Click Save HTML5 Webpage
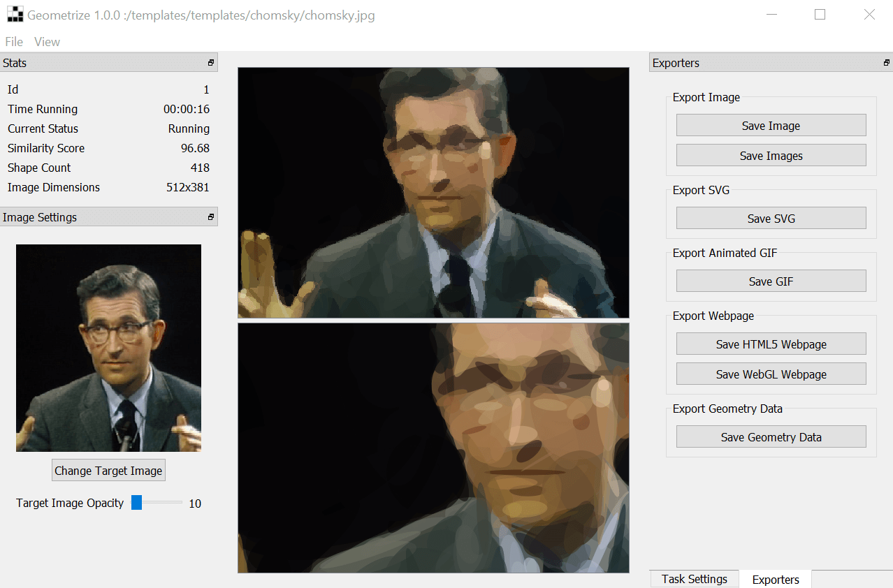Screen dimensions: 893x588 pyautogui.click(x=771, y=344)
